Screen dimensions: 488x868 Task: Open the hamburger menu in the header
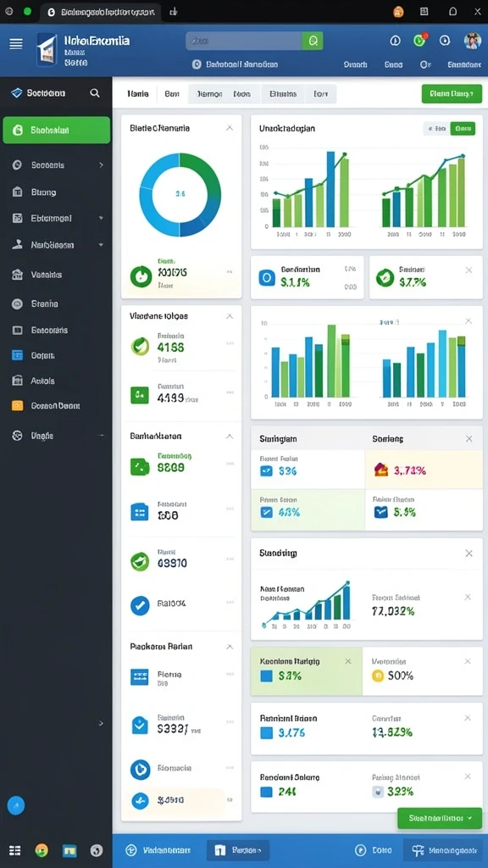click(x=16, y=44)
